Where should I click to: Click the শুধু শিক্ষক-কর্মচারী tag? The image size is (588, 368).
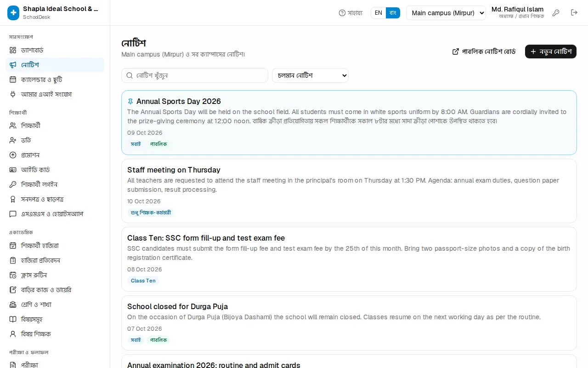(x=151, y=213)
